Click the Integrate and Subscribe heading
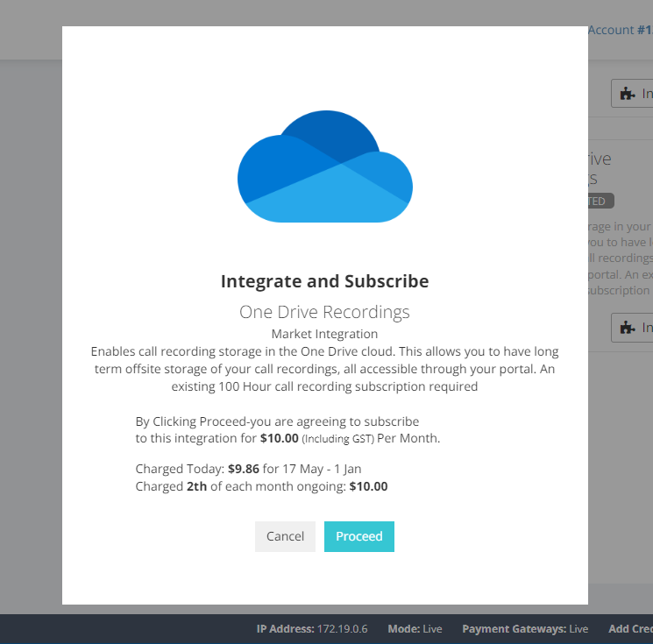The width and height of the screenshot is (653, 644). point(324,281)
